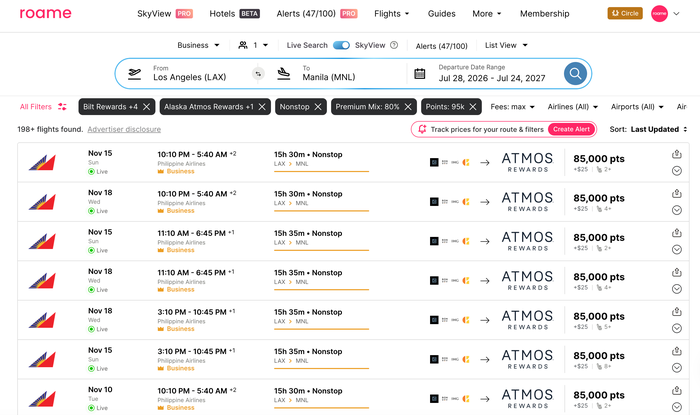Edit To Manila (MNL) field
Viewport: 700px width, 415px height.
329,74
